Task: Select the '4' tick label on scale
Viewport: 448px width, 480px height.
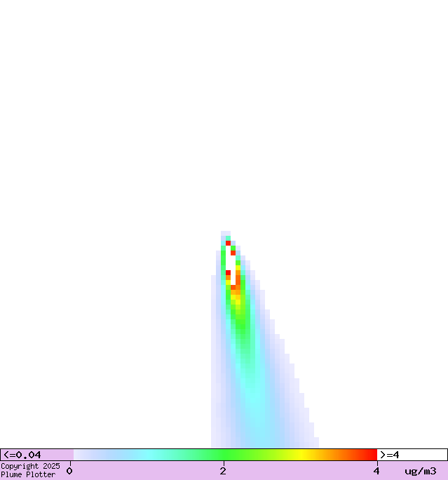Action: pos(376,471)
